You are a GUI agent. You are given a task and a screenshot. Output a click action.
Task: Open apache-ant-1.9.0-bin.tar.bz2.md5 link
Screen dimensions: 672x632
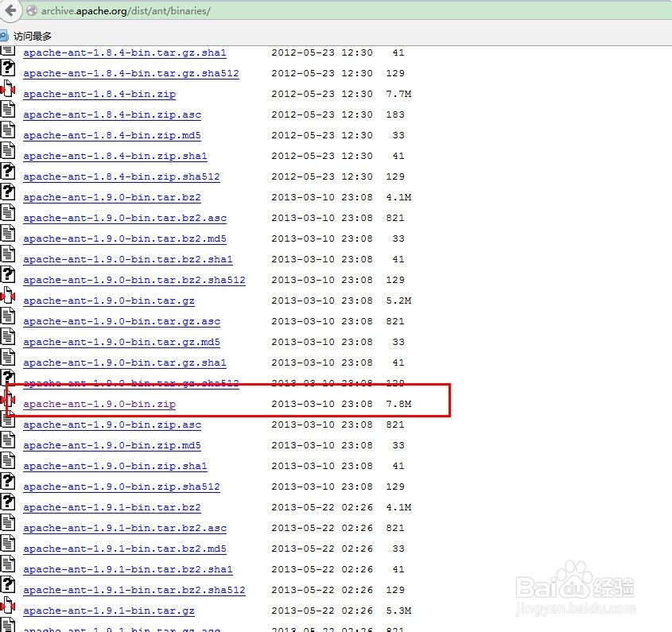click(x=125, y=238)
